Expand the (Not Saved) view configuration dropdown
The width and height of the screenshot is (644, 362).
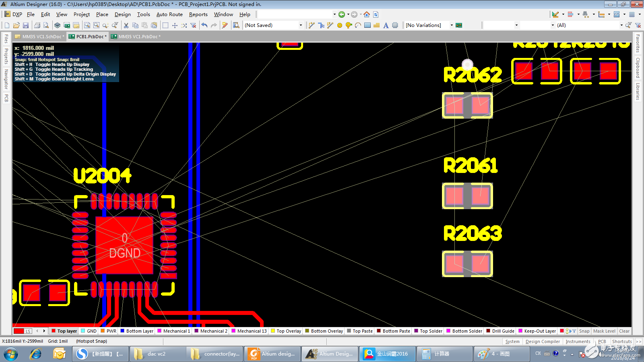point(301,25)
